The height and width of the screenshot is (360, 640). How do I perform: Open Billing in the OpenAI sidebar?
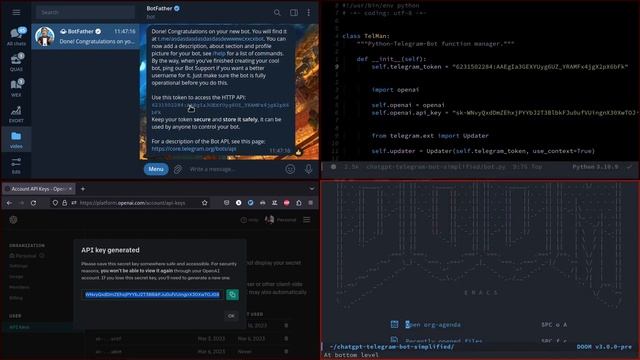click(16, 298)
